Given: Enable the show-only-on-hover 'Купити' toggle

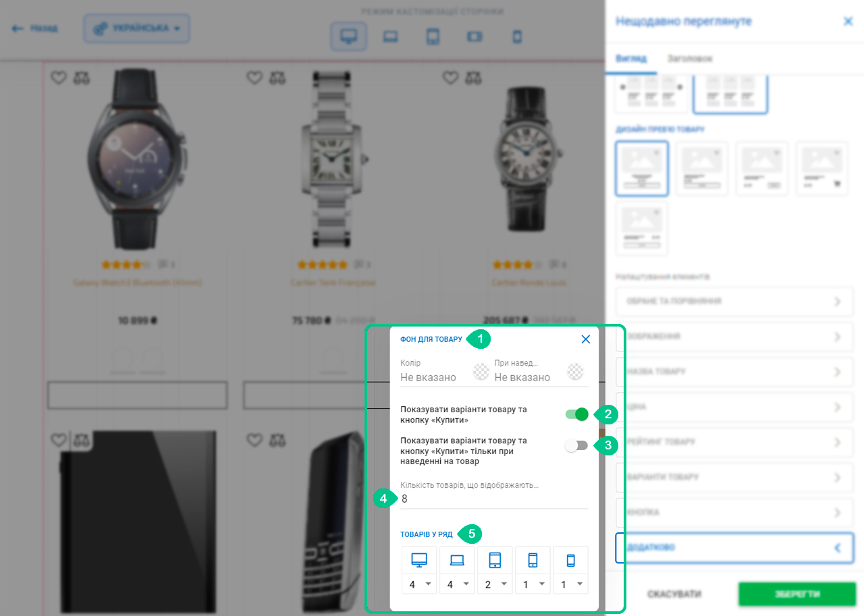Looking at the screenshot, I should point(577,445).
